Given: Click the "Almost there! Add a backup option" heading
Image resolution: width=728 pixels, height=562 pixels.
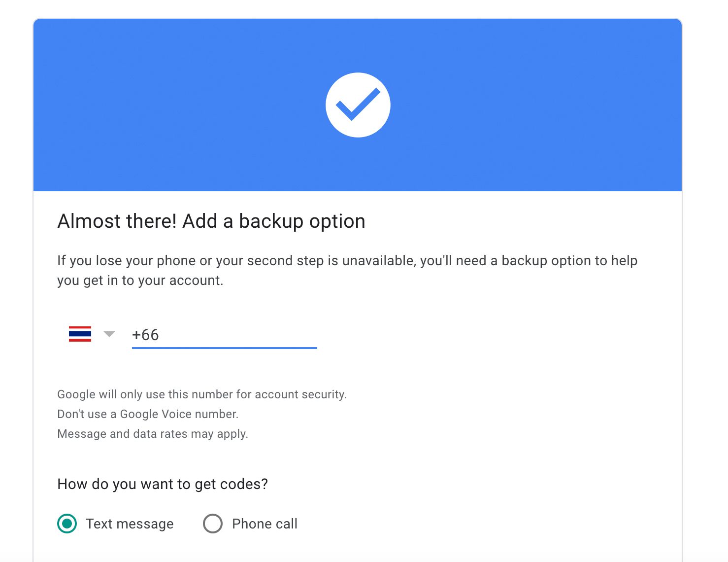Looking at the screenshot, I should click(211, 221).
